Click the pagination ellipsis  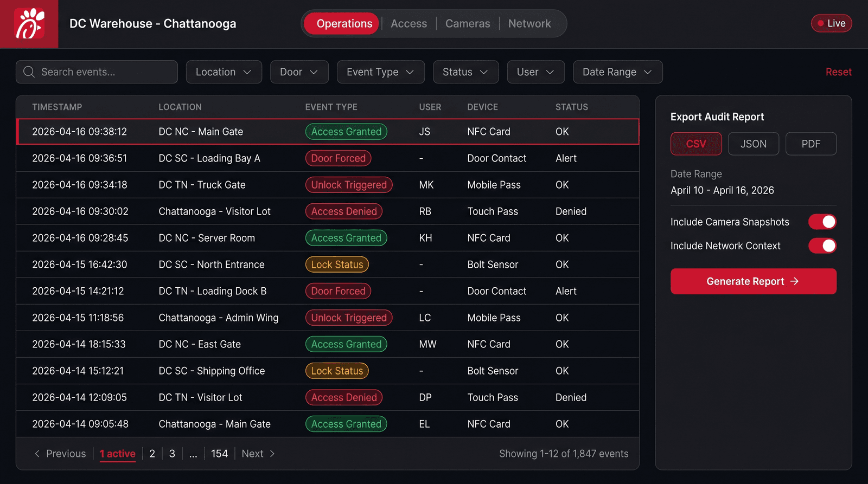(193, 454)
